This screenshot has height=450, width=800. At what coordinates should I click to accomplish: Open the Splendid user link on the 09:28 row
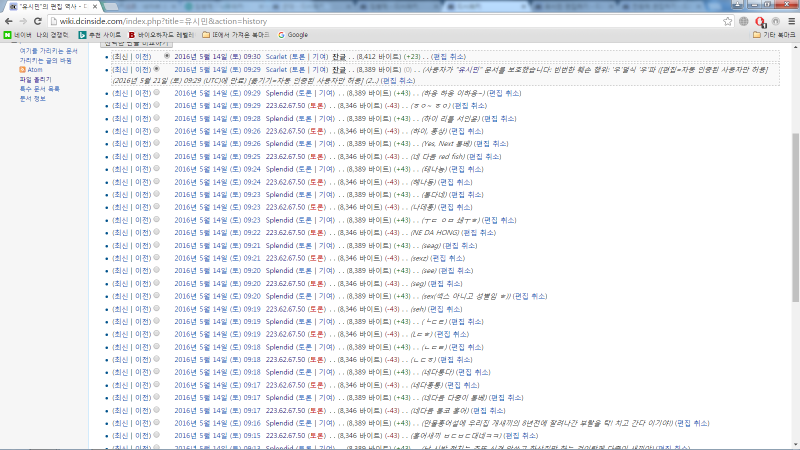(279, 118)
